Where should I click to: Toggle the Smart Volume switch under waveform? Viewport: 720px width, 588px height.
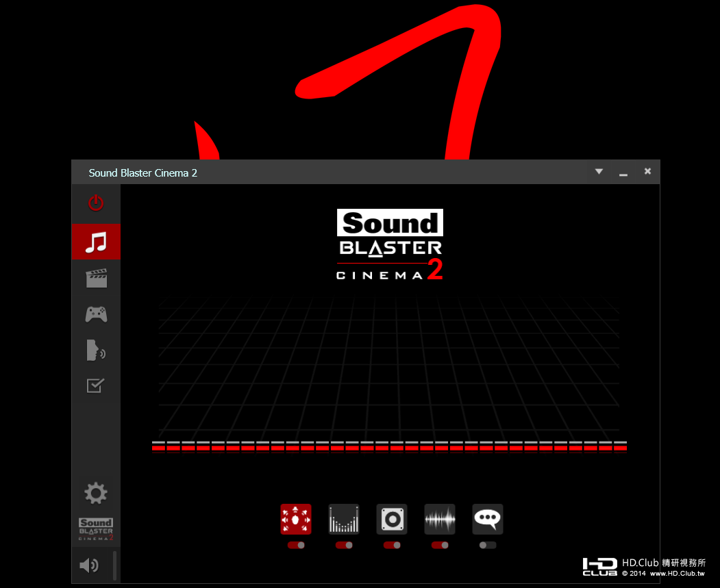(x=440, y=546)
